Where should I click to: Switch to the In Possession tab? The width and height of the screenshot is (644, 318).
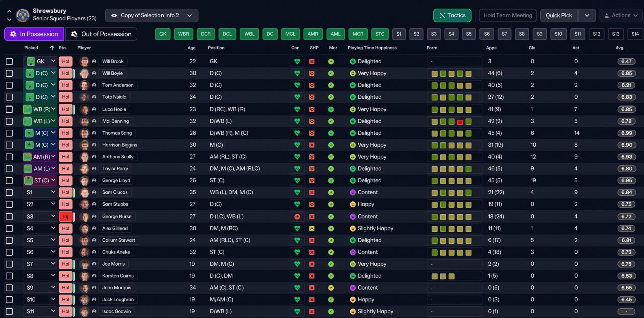34,34
